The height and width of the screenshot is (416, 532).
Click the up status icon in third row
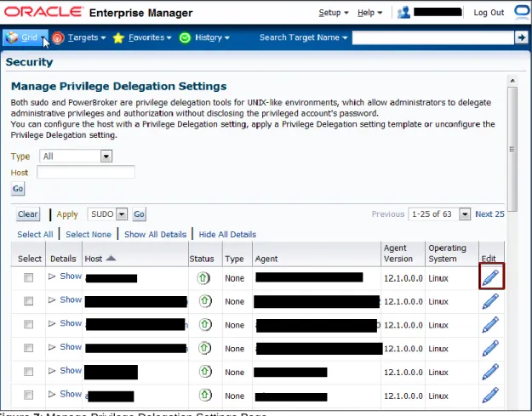coord(205,324)
